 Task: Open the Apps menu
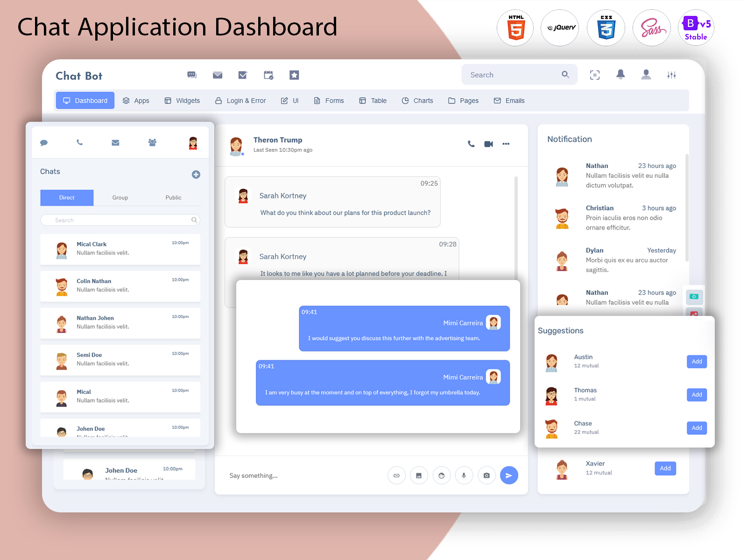click(x=136, y=101)
